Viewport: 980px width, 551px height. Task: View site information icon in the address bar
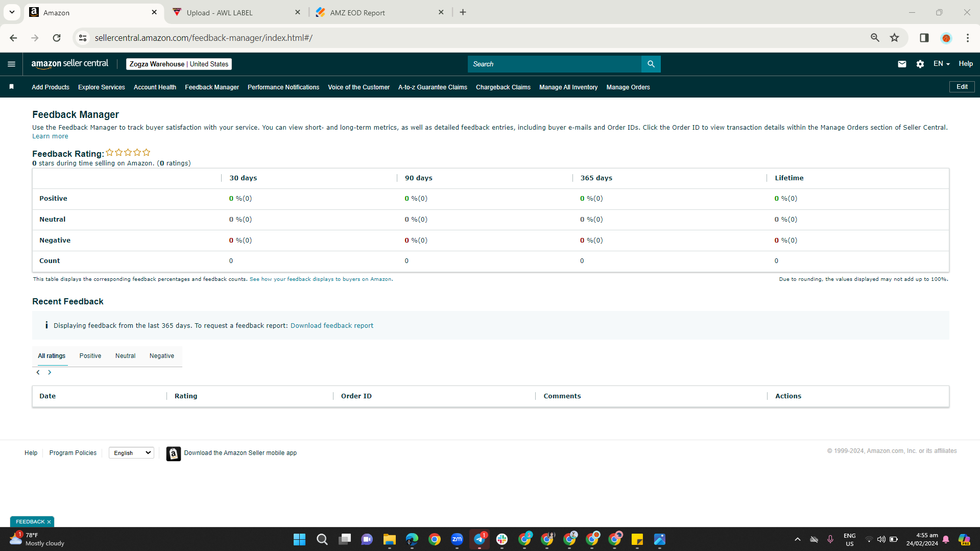point(83,38)
